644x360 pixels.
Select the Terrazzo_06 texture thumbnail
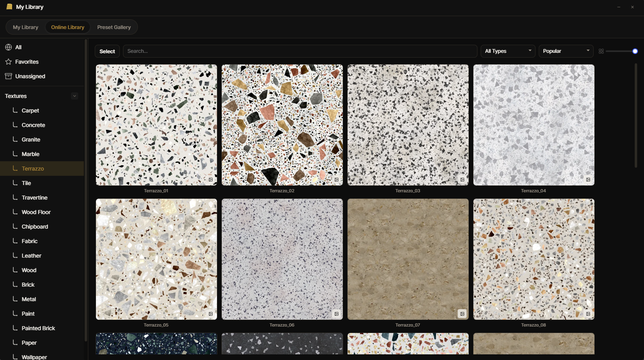coord(282,259)
